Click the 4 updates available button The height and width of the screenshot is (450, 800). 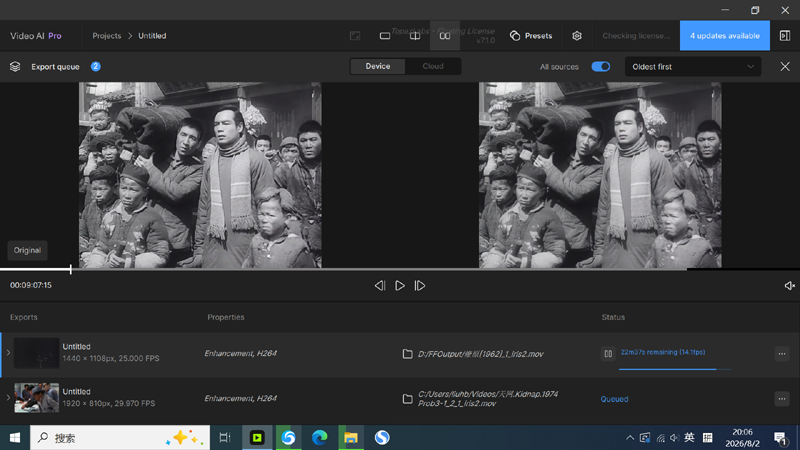(724, 36)
